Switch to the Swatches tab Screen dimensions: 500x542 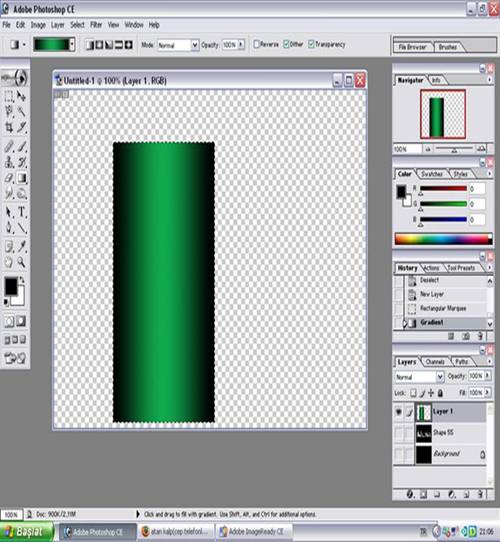[432, 174]
